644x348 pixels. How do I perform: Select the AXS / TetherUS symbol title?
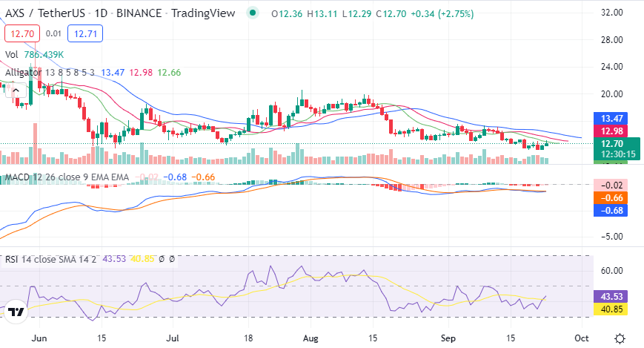coord(45,13)
